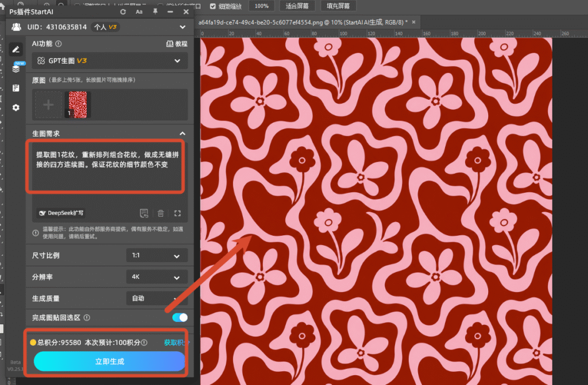Open the GPT生图 function dropdown
Viewport: 588px width, 385px height.
[x=110, y=61]
